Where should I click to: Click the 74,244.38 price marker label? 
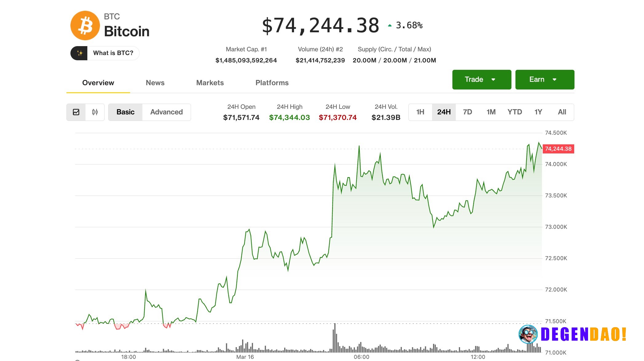pyautogui.click(x=558, y=149)
